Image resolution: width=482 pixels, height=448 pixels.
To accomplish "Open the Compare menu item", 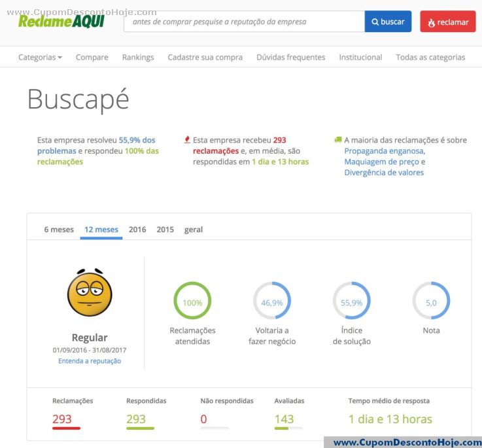I will [x=92, y=57].
